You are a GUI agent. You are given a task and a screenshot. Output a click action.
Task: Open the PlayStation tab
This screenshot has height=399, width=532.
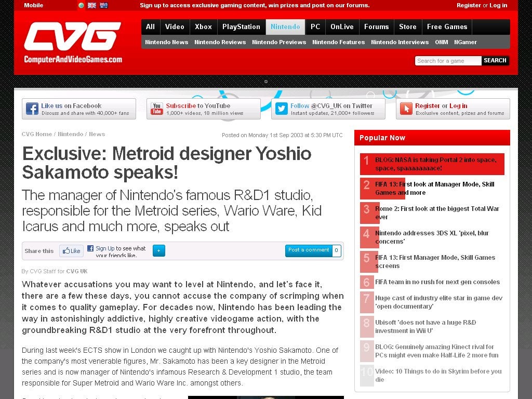[x=241, y=27]
